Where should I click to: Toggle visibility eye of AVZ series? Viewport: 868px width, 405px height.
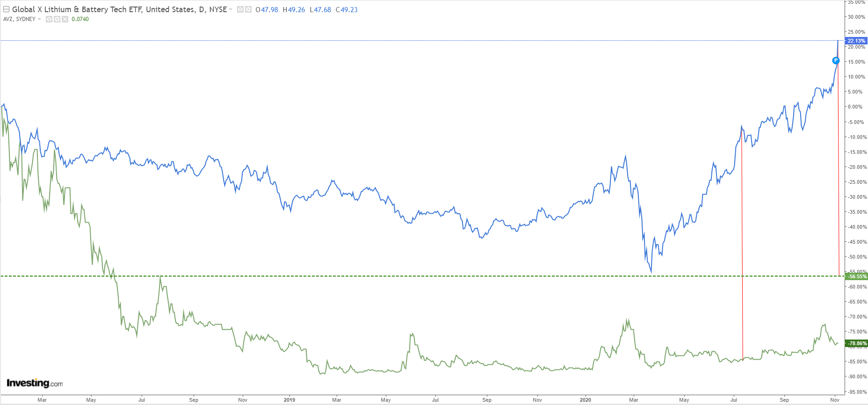[x=49, y=19]
